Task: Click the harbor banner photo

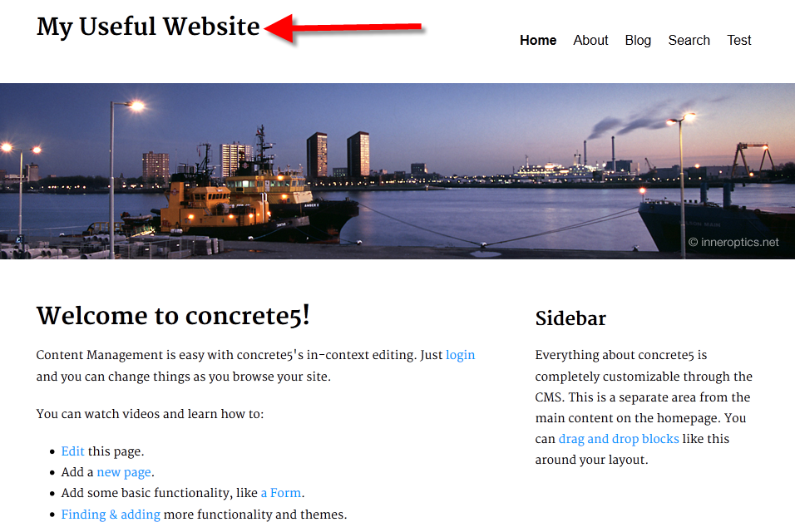Action: pyautogui.click(x=397, y=171)
